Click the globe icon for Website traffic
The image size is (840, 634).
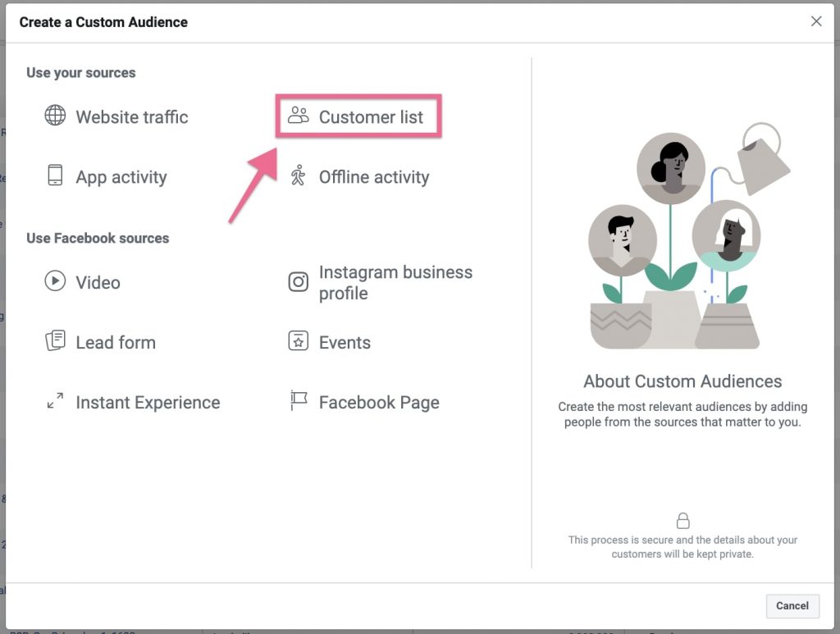tap(55, 116)
